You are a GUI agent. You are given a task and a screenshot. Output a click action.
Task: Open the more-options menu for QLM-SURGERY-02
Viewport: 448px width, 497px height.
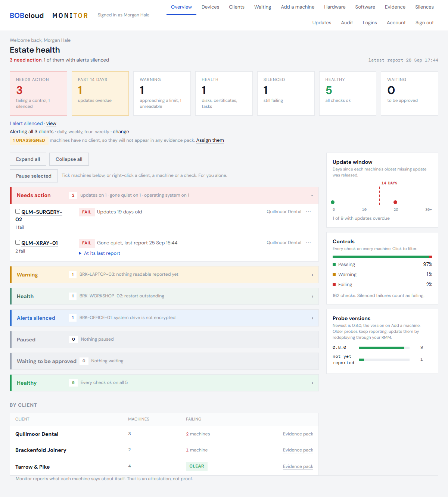point(308,212)
